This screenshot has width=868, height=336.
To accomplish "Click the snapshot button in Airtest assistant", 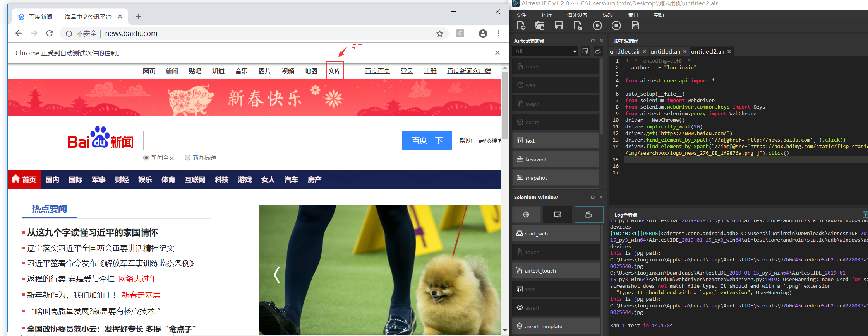I will [556, 178].
